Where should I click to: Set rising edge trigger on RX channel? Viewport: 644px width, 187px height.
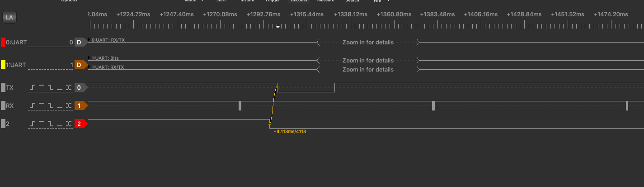tap(33, 105)
